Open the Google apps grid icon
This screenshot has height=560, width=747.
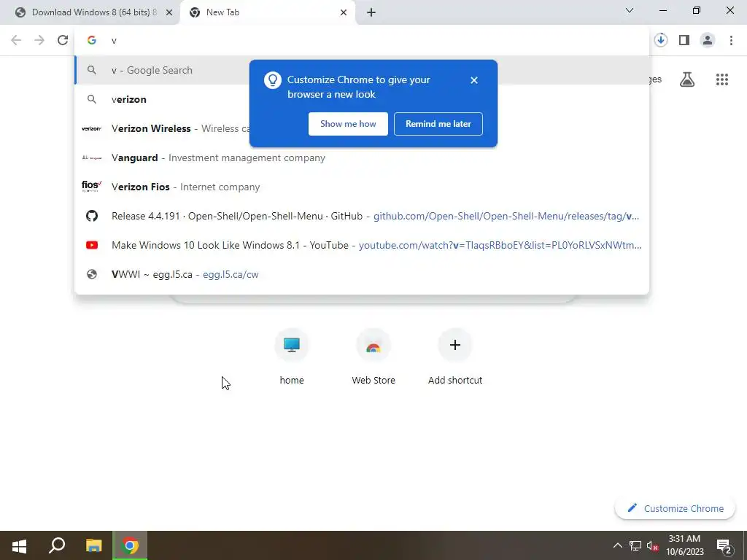click(x=721, y=79)
